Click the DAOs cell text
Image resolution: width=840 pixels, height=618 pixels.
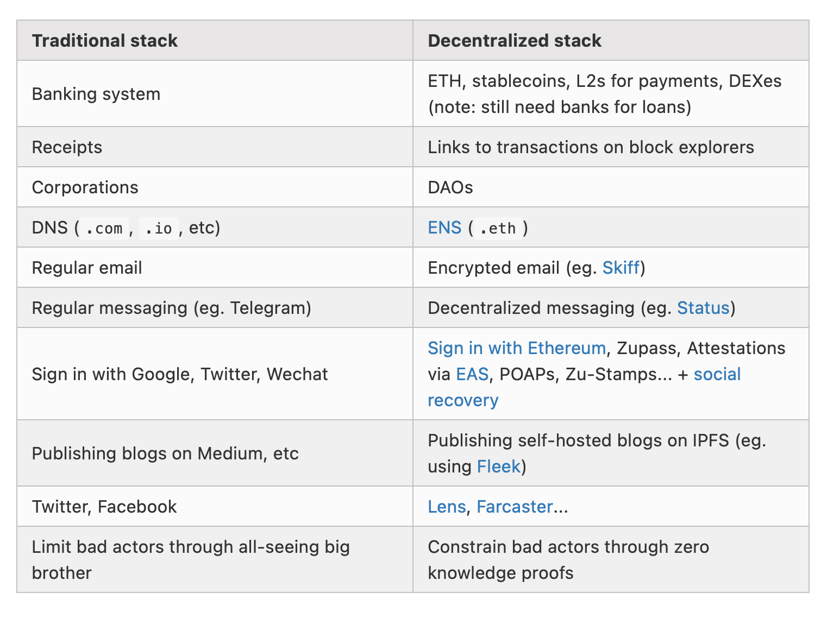450,187
